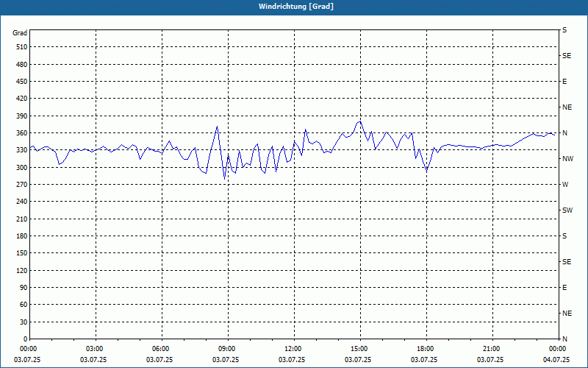Select the 300 degree axis label
Screen dimensions: 588x368
tap(22, 168)
